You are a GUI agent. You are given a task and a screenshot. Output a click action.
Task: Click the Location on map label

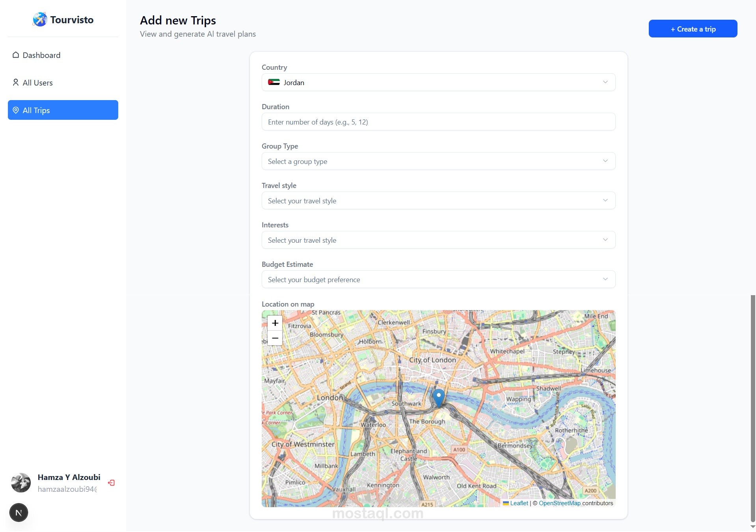click(x=288, y=304)
